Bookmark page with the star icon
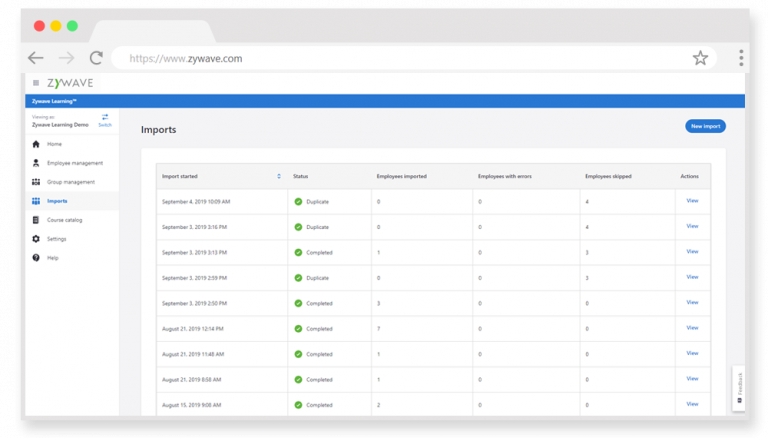The width and height of the screenshot is (768, 438). click(700, 58)
